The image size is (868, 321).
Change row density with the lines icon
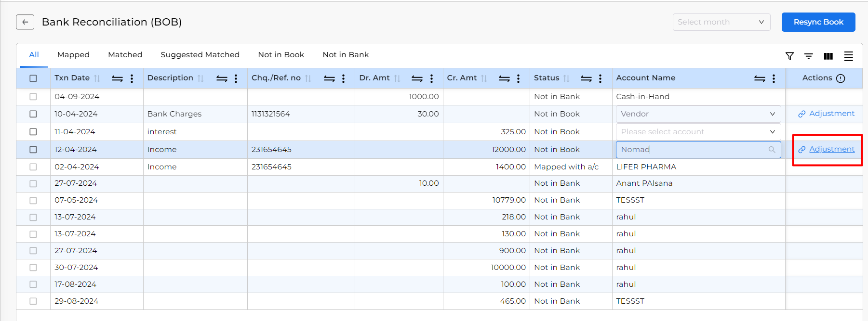(x=849, y=56)
